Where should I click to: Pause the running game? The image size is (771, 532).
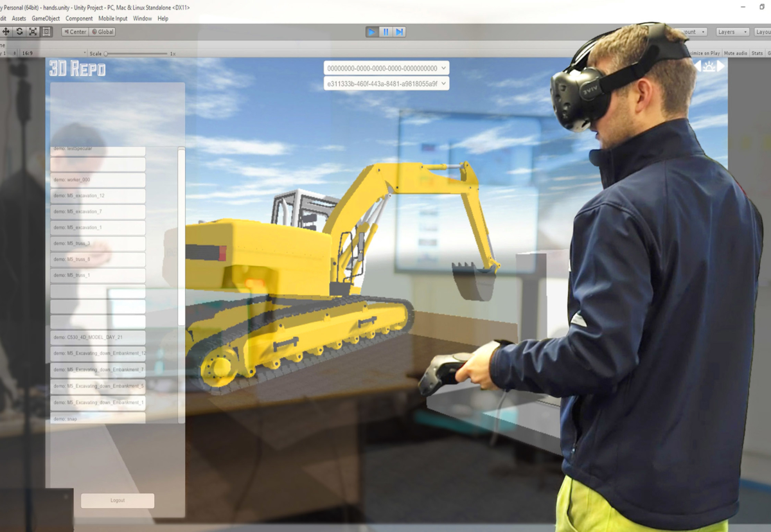pyautogui.click(x=385, y=31)
